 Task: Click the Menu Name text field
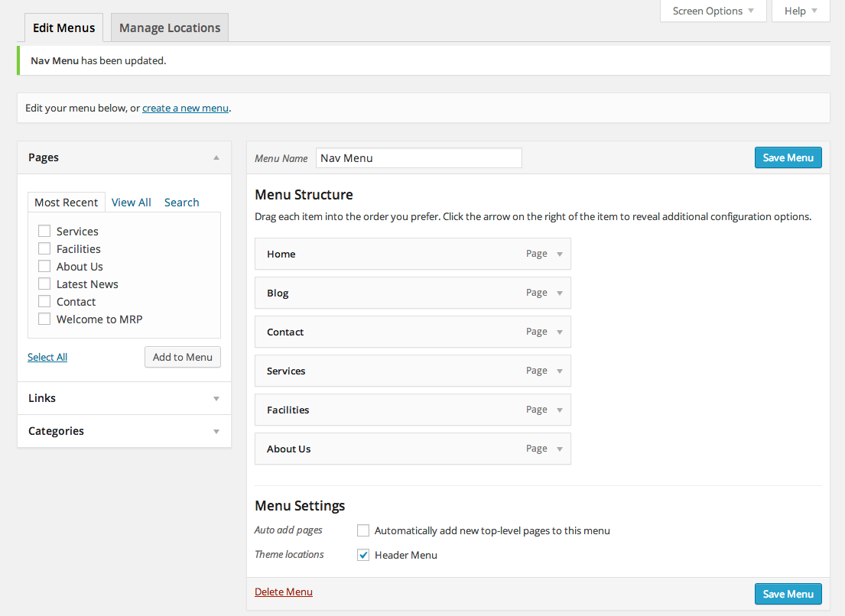click(x=418, y=158)
